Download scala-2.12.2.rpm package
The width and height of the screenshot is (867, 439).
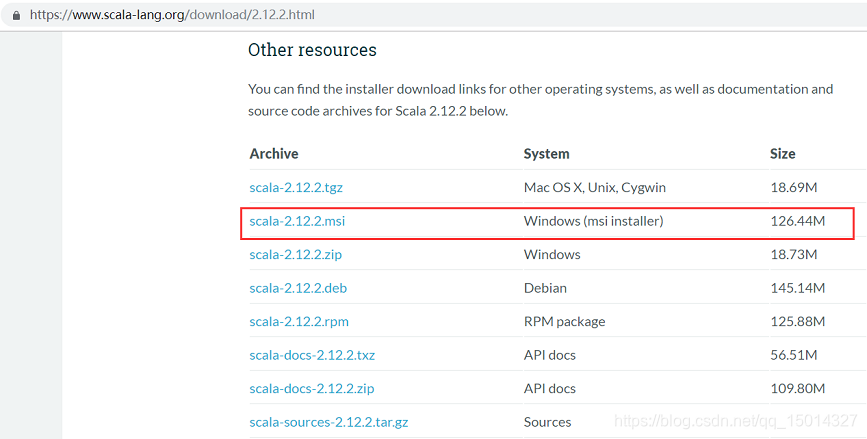tap(299, 321)
